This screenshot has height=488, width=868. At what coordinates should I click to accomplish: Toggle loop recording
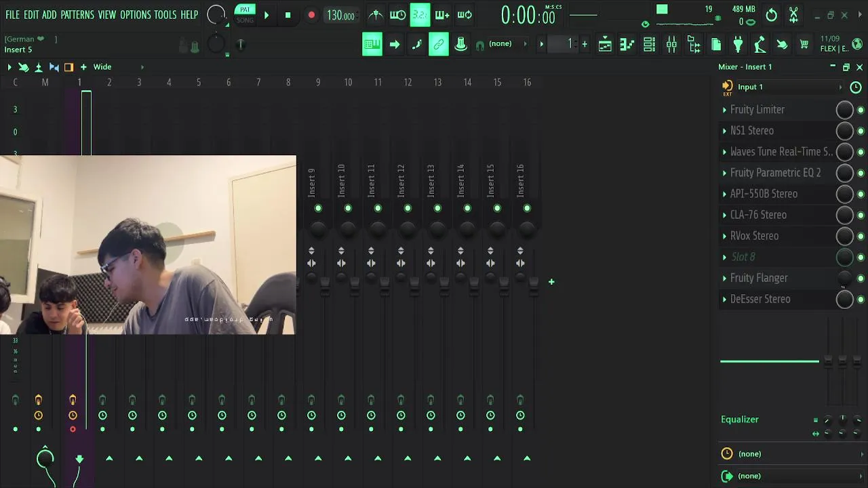pos(465,15)
